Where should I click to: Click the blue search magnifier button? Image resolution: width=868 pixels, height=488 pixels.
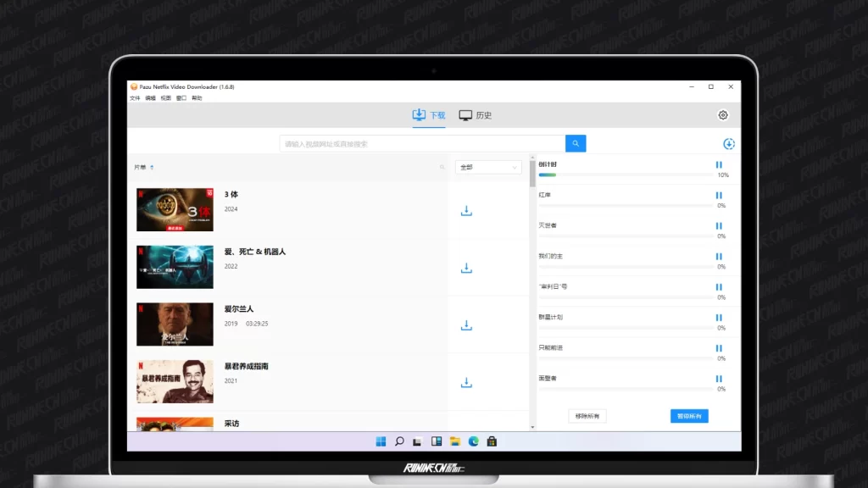pos(576,144)
